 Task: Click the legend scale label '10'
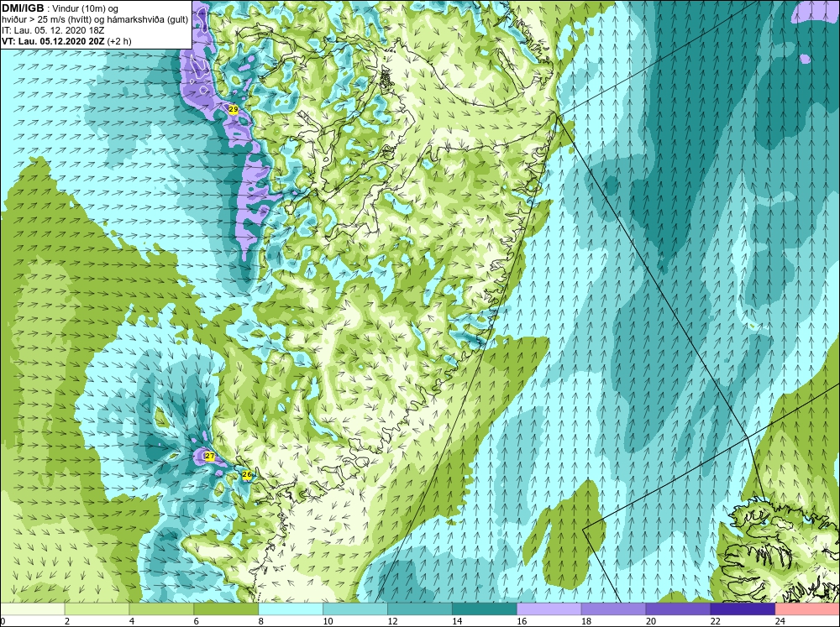pyautogui.click(x=328, y=621)
